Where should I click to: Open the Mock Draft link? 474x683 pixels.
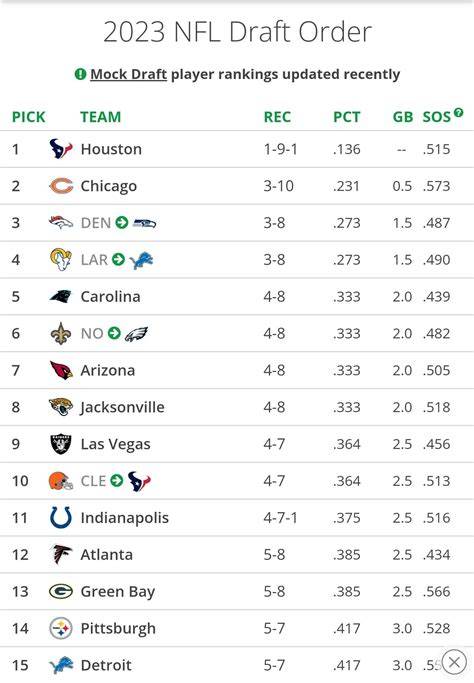129,74
